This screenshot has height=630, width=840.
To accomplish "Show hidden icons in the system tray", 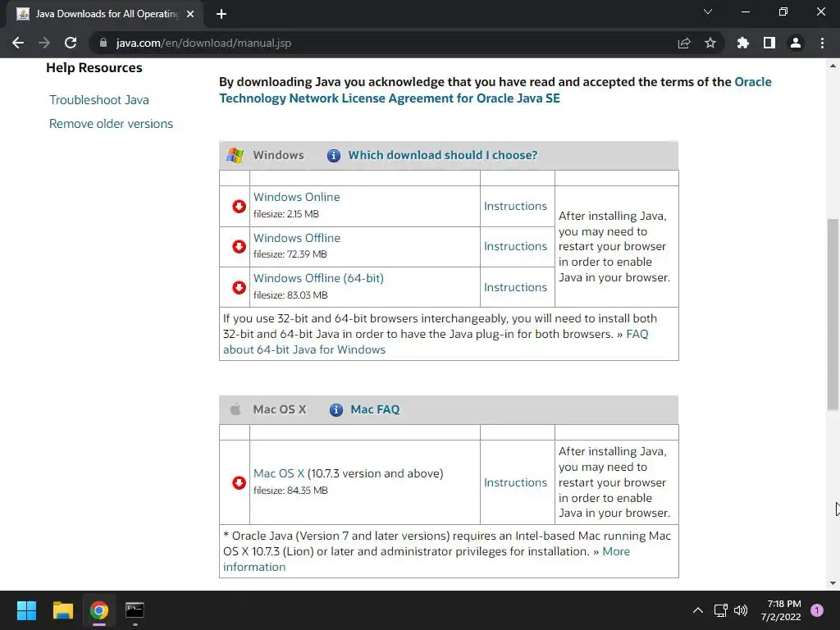I will pos(698,610).
